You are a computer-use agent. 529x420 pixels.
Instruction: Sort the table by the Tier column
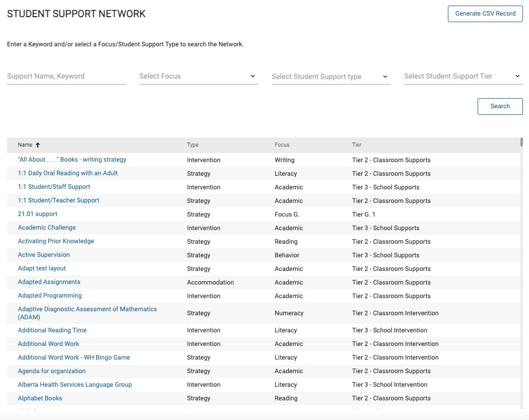[356, 145]
